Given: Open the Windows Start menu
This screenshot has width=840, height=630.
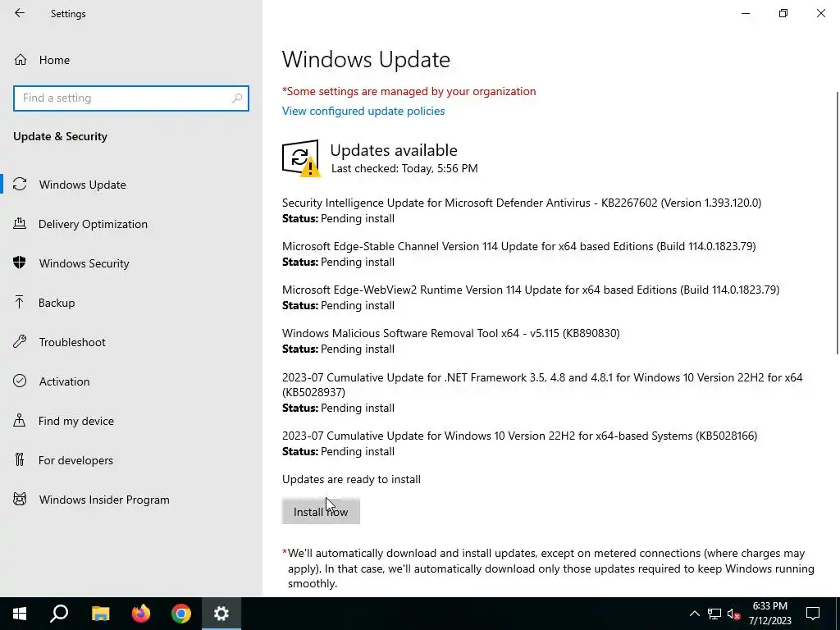Looking at the screenshot, I should (x=20, y=614).
